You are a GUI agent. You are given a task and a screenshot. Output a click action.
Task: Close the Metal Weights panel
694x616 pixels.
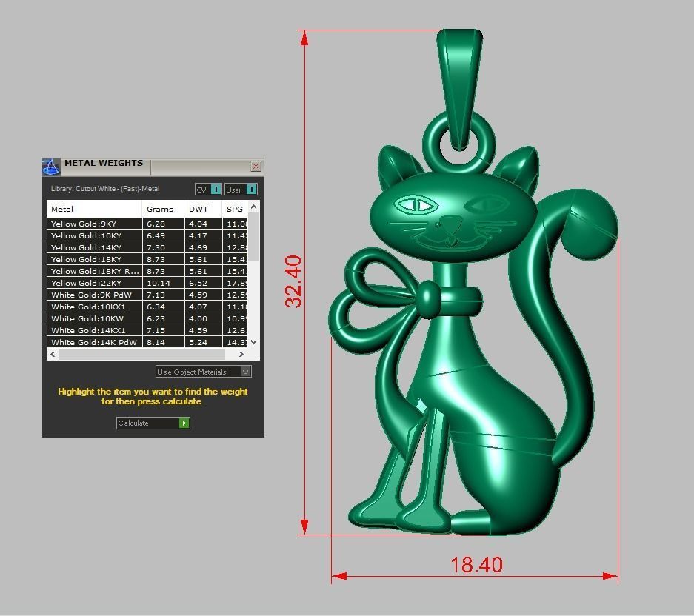tap(256, 166)
